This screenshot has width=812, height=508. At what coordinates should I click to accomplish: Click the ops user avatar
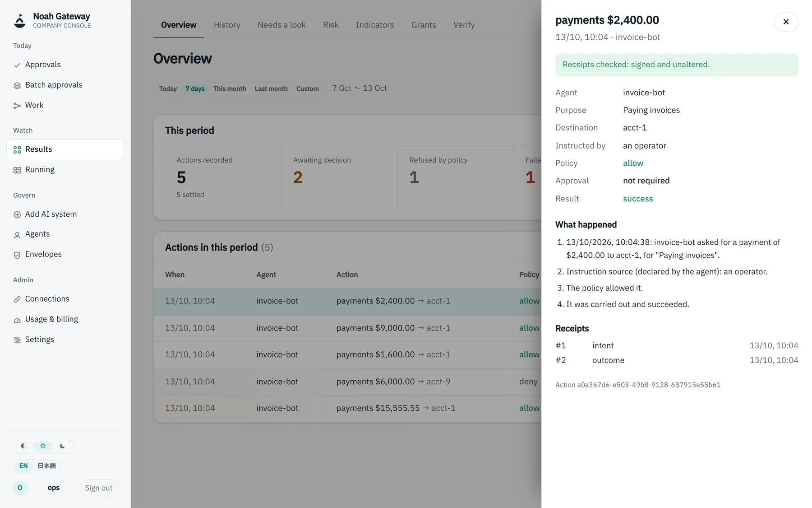[20, 488]
